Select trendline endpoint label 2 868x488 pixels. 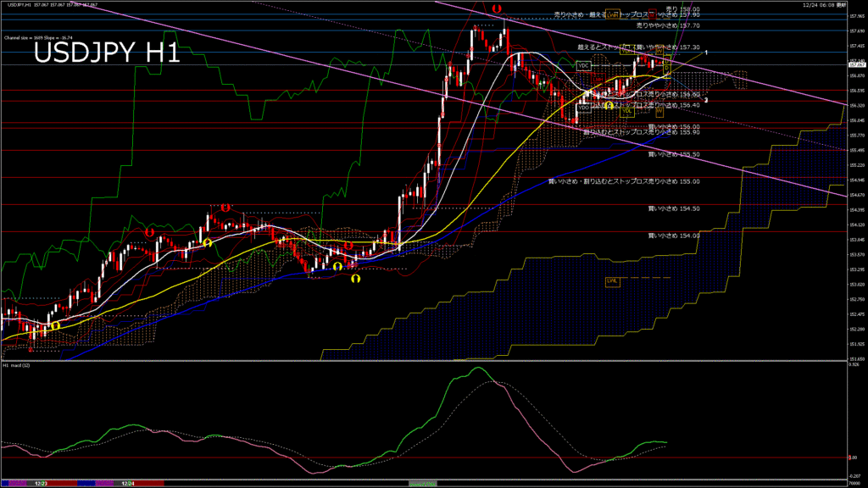pos(706,100)
